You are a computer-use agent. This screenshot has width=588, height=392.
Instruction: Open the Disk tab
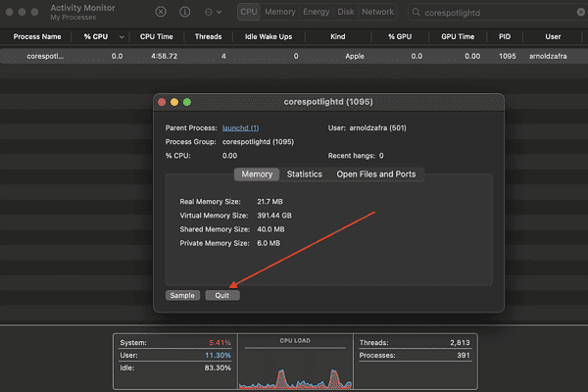pos(345,12)
